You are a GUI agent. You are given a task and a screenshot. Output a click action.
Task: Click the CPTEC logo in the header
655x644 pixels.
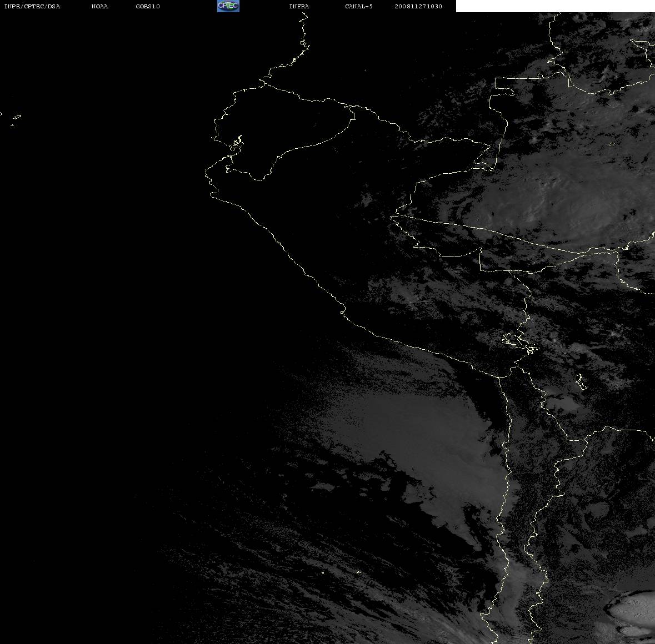point(228,6)
